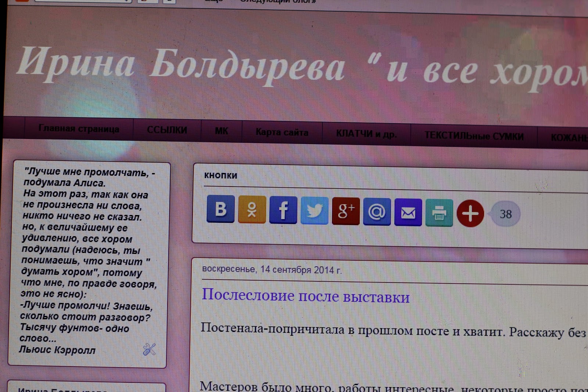Click the кнопки widget heading
Viewport: 588px width, 392px height.
[220, 175]
